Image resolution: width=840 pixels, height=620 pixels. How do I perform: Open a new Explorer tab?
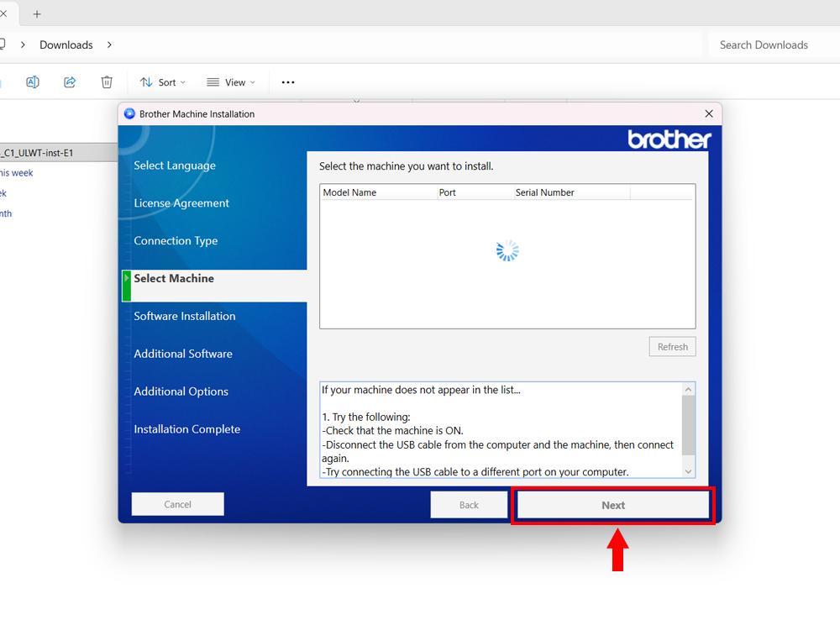[37, 14]
